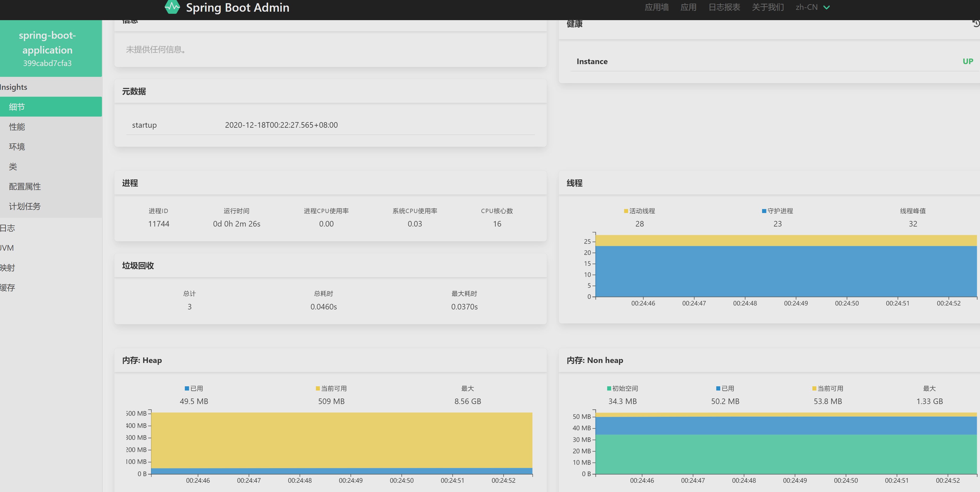The height and width of the screenshot is (492, 980).
Task: Go to 关于我们 page link
Action: [x=768, y=7]
